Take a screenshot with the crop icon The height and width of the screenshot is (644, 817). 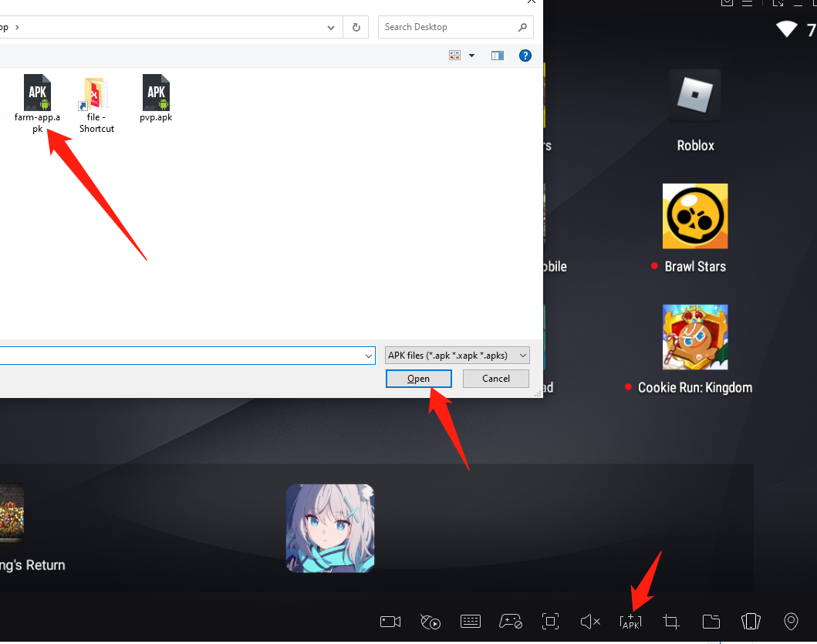[x=671, y=622]
